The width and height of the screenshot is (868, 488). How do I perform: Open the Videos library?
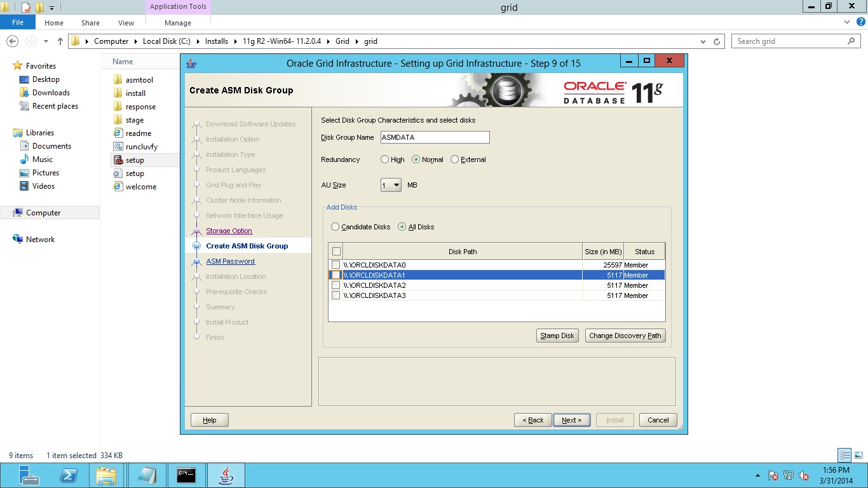43,186
